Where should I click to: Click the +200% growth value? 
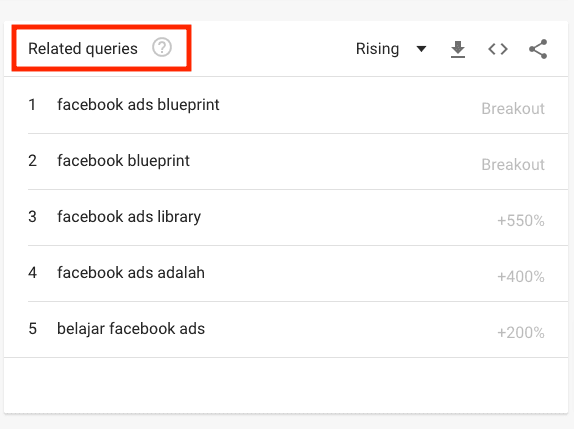[x=521, y=333]
